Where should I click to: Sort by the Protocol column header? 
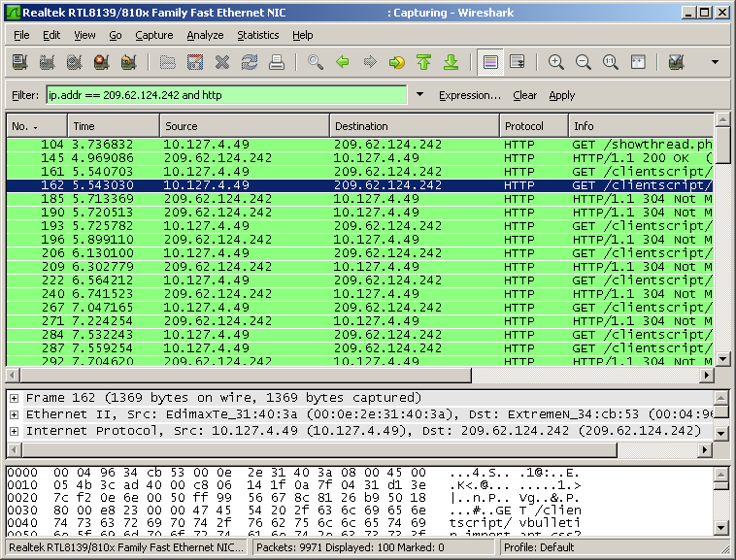coord(534,126)
